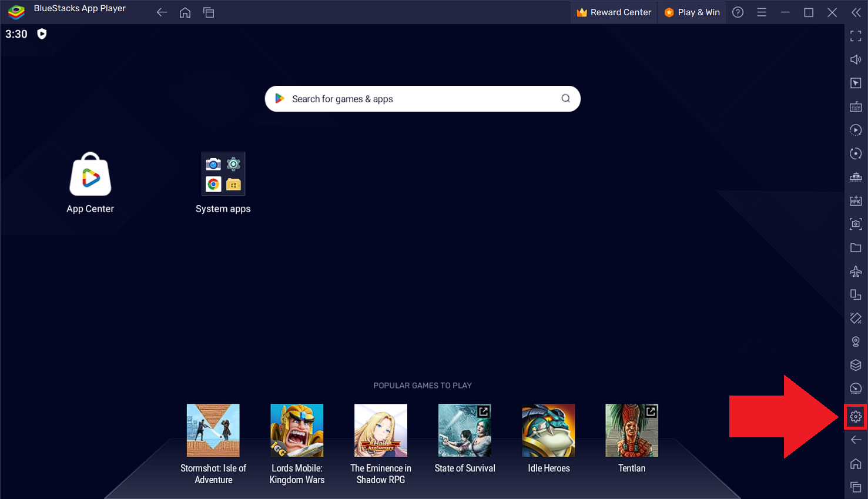Open the Reward Center
Screen dimensions: 868x499
click(614, 12)
